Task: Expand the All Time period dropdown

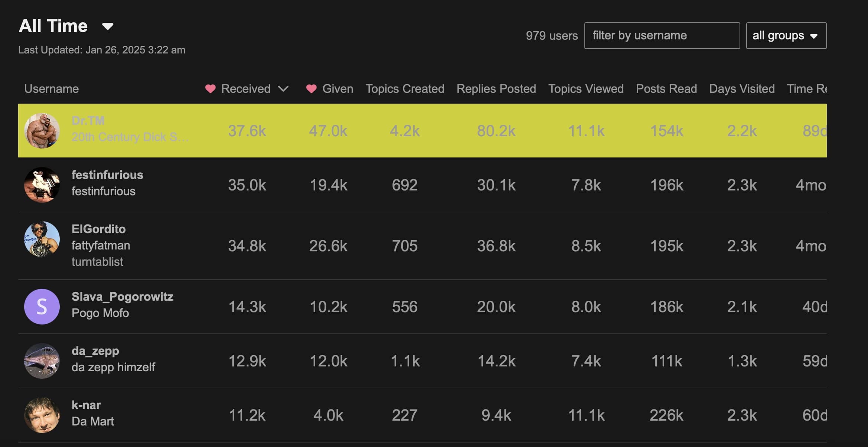Action: point(108,26)
